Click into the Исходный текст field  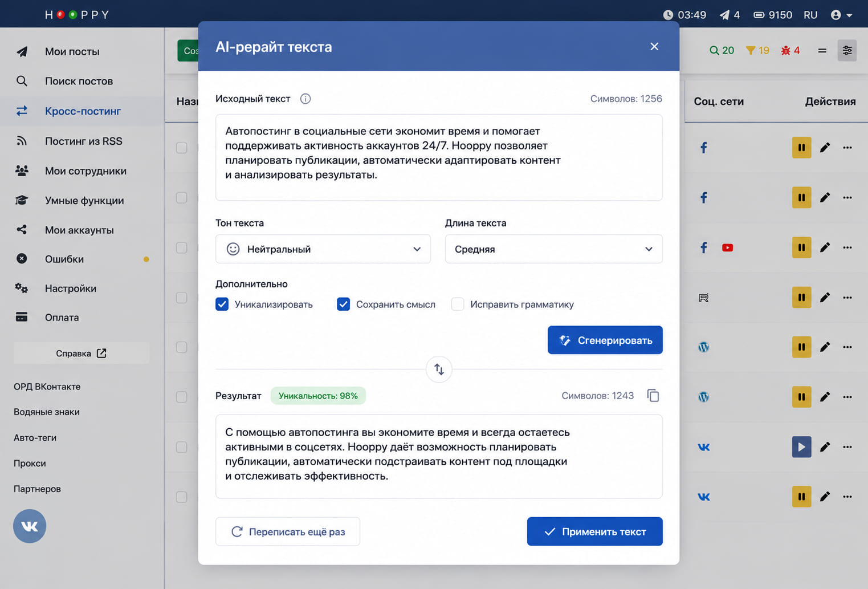(x=439, y=157)
